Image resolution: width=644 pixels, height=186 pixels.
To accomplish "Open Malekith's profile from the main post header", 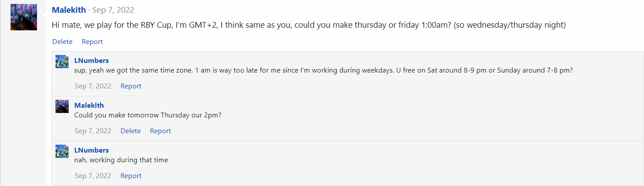I will pos(69,10).
